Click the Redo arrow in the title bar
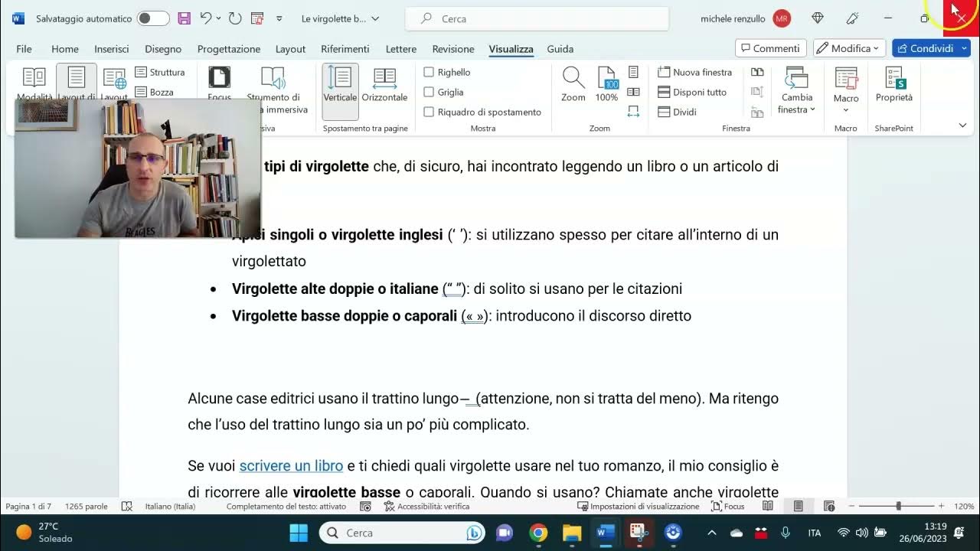980x551 pixels. click(x=235, y=18)
